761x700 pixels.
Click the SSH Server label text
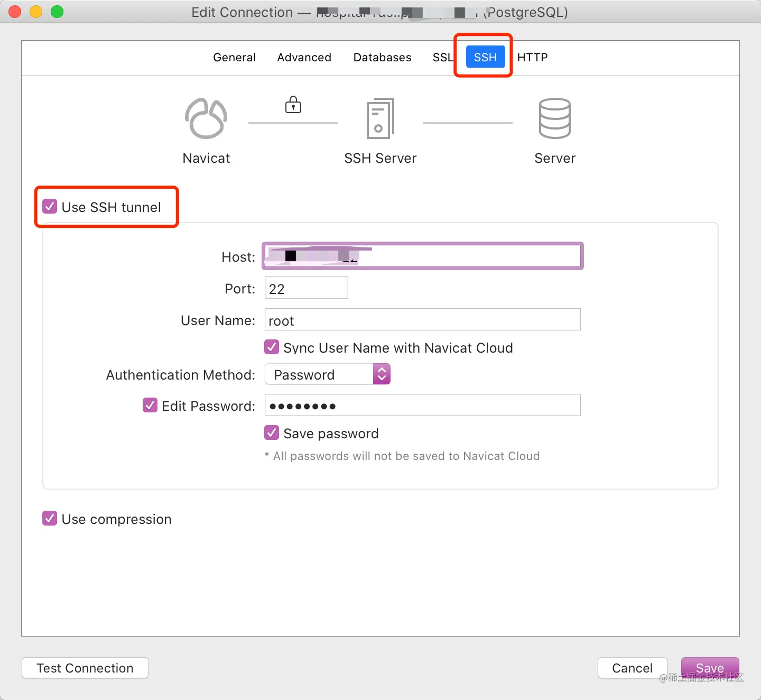click(380, 158)
